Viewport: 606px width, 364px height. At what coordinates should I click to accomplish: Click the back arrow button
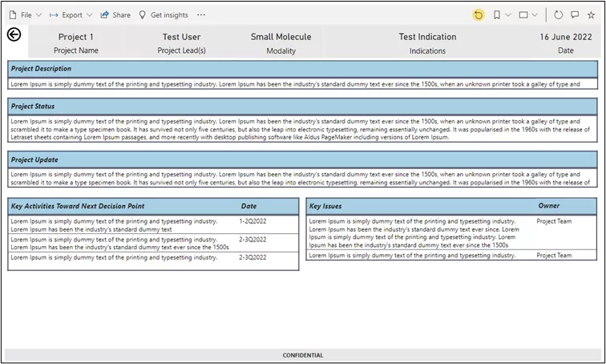click(14, 34)
